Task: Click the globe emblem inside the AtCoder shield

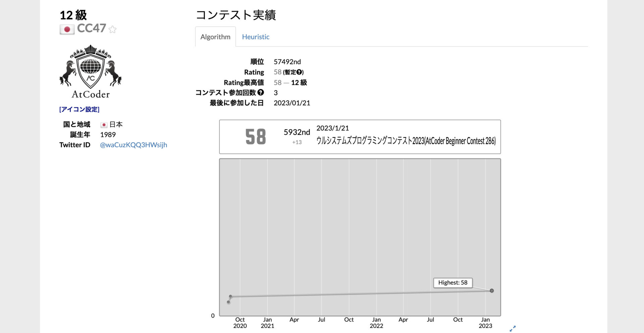Action: [x=90, y=67]
